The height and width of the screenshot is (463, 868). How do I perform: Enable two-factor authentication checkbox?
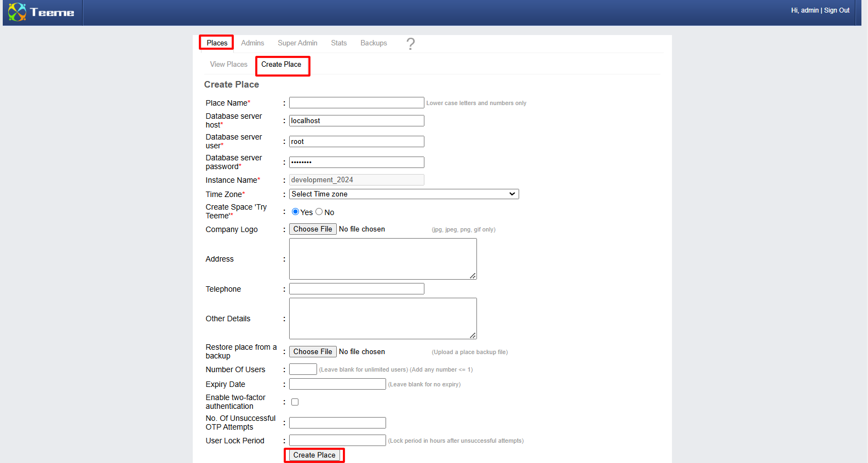(x=295, y=402)
